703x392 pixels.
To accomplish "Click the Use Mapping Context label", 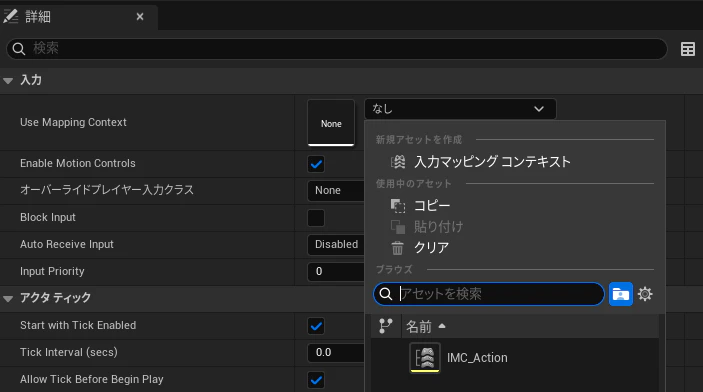I will tap(73, 122).
